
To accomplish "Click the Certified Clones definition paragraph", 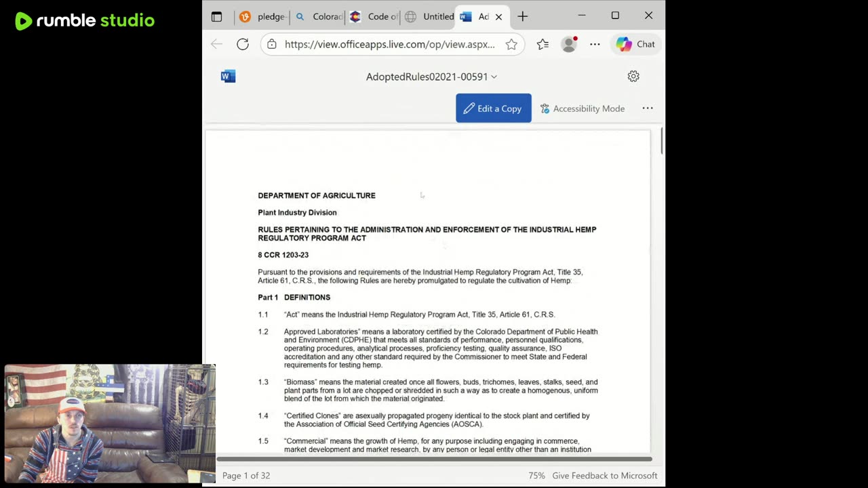I will click(437, 420).
